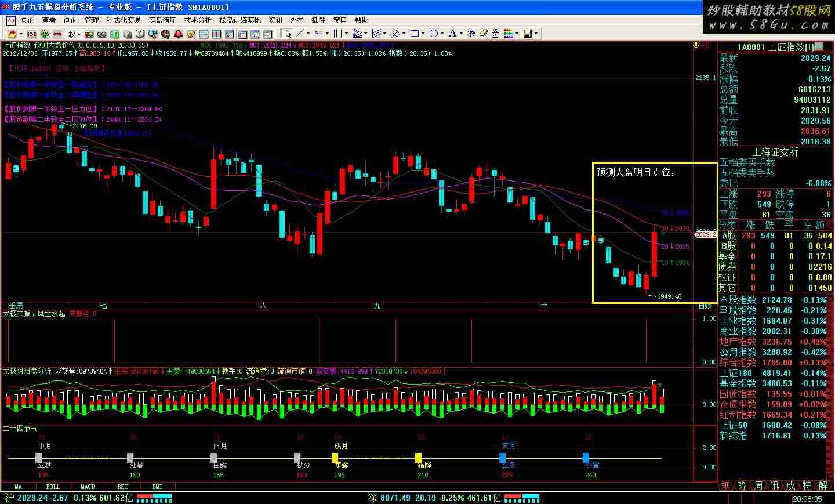Image resolution: width=835 pixels, height=504 pixels.
Task: Click the floppy disk save icon
Action: click(528, 34)
